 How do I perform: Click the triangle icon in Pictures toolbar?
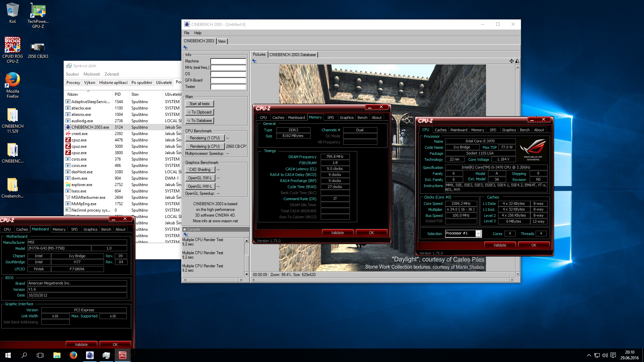(517, 61)
